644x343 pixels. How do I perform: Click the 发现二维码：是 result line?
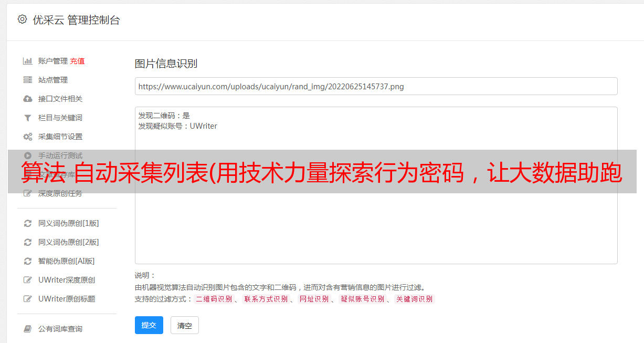(x=164, y=116)
